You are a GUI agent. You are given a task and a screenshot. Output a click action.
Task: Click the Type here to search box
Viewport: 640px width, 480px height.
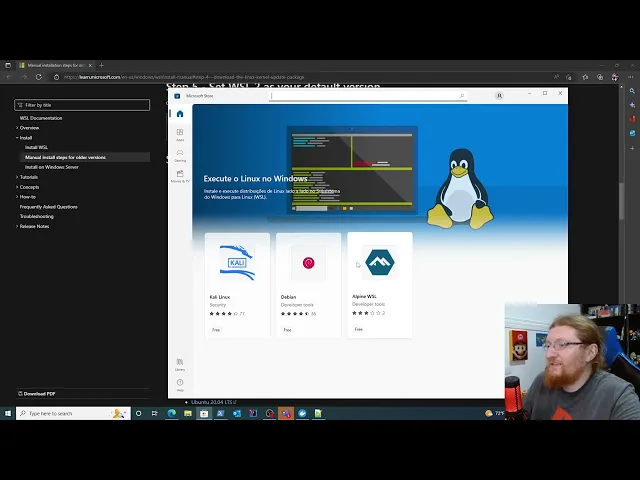(x=73, y=413)
